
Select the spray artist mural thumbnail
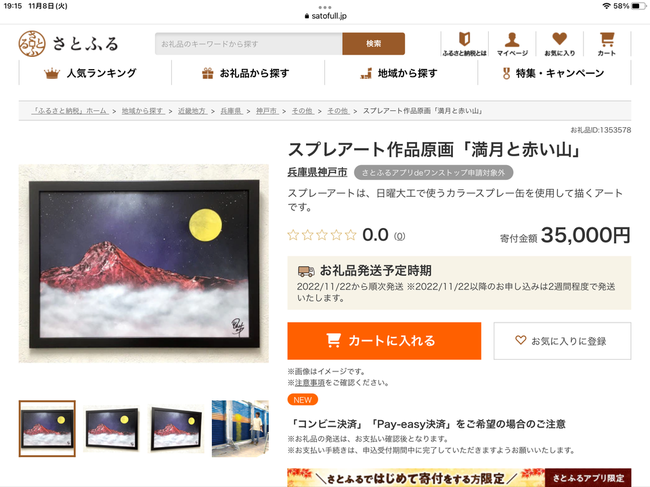pos(240,429)
